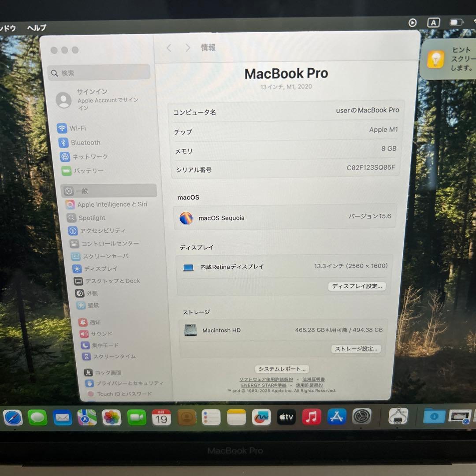
Task: Click the screen recording menu bar icon
Action: tap(413, 23)
